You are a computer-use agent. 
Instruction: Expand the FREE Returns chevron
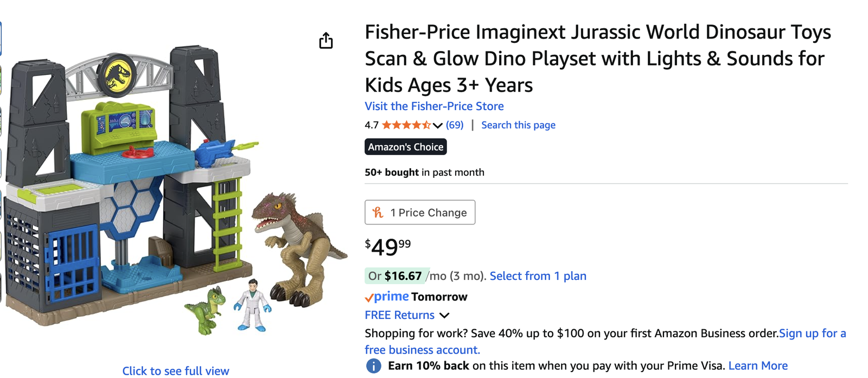pos(444,316)
